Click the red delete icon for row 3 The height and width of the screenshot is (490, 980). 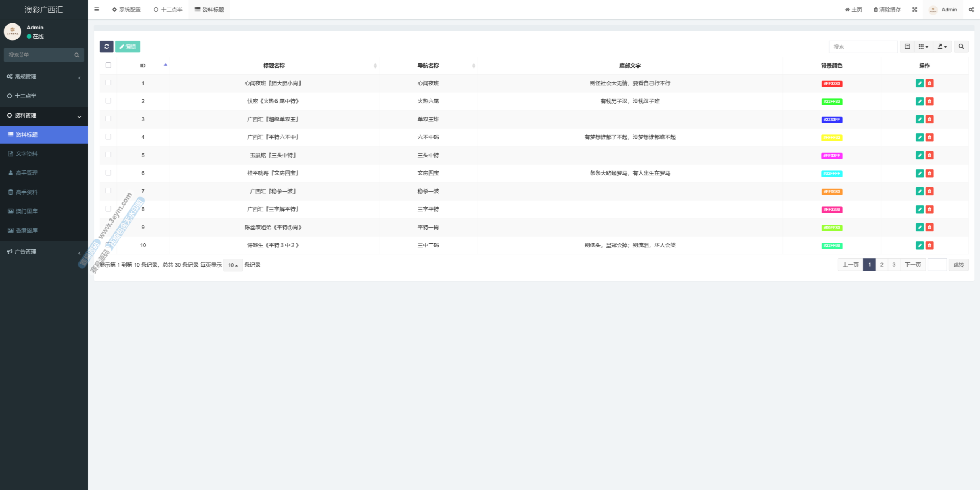(929, 119)
